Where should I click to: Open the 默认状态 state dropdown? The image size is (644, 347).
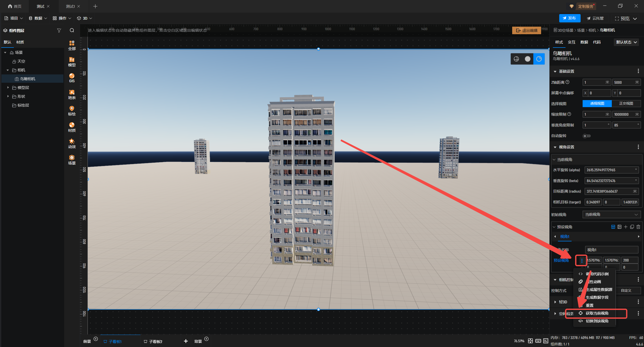click(626, 42)
